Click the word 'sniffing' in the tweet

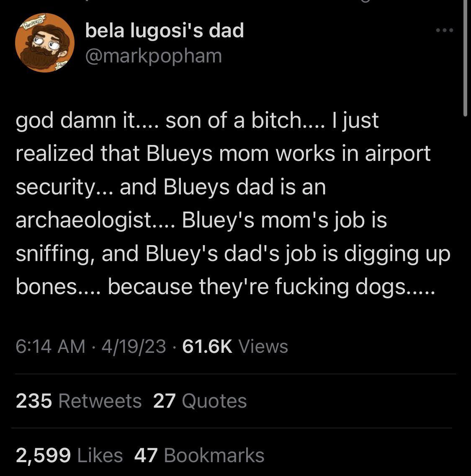click(x=54, y=254)
